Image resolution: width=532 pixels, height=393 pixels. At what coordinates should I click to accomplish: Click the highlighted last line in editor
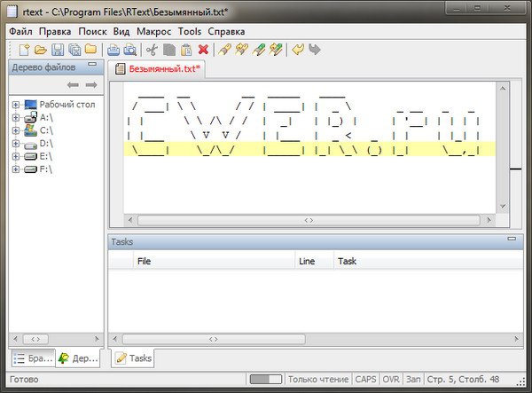309,149
